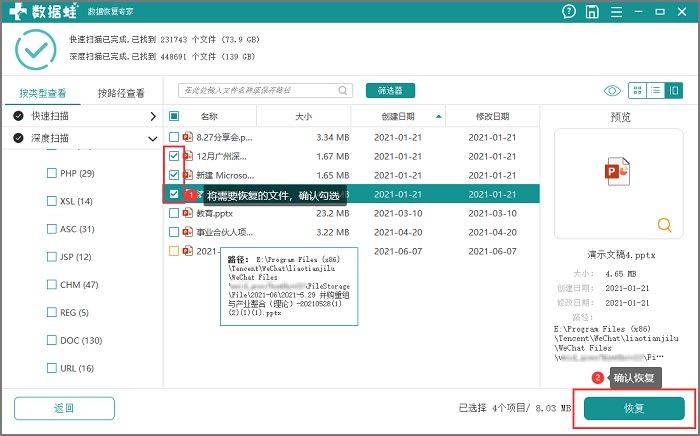Uncheck the 新建 Microso file checkbox

point(174,175)
